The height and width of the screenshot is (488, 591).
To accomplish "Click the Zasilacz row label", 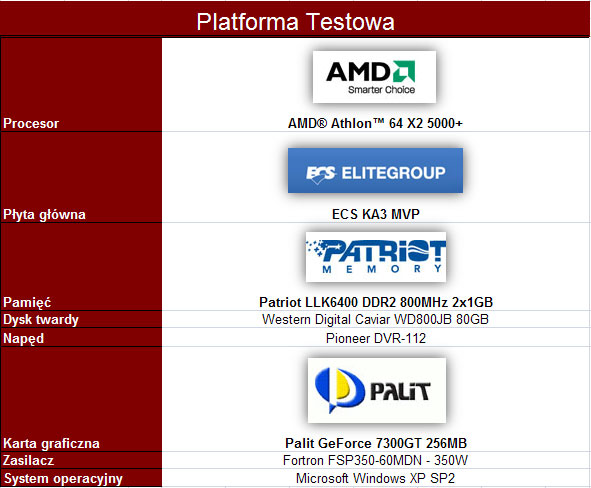I will click(x=28, y=460).
